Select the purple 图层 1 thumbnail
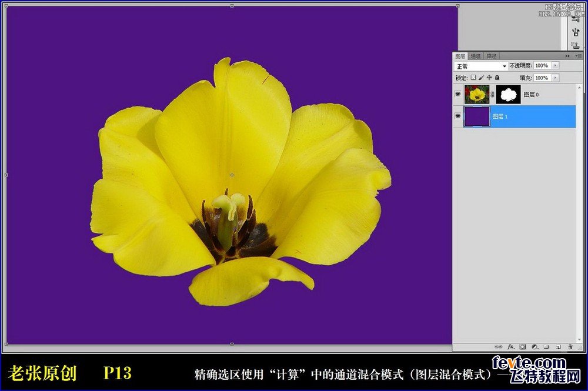Screen dimensions: 588x391 coord(477,116)
